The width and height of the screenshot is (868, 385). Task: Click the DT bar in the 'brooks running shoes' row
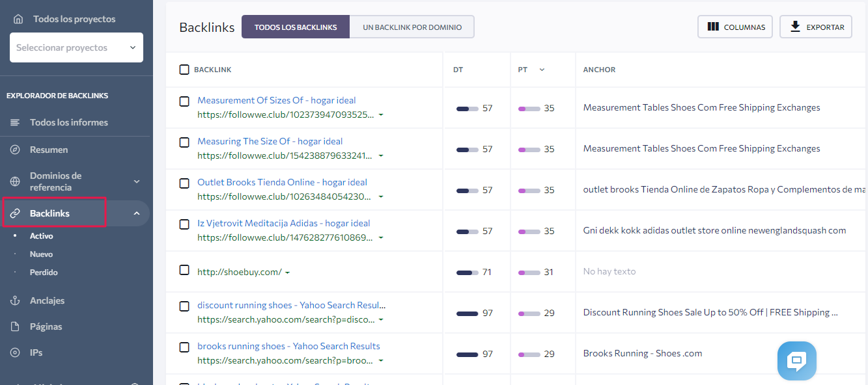tap(468, 354)
